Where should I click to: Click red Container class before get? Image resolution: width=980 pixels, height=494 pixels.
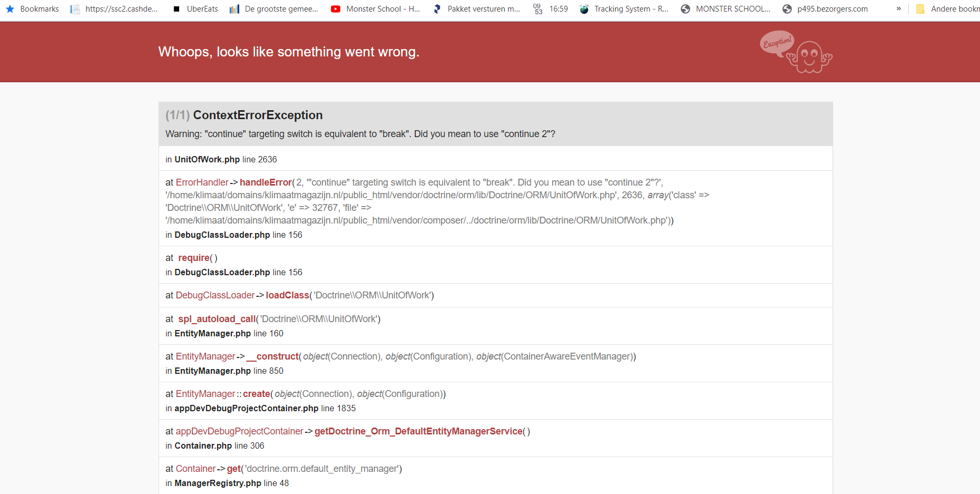coord(195,469)
